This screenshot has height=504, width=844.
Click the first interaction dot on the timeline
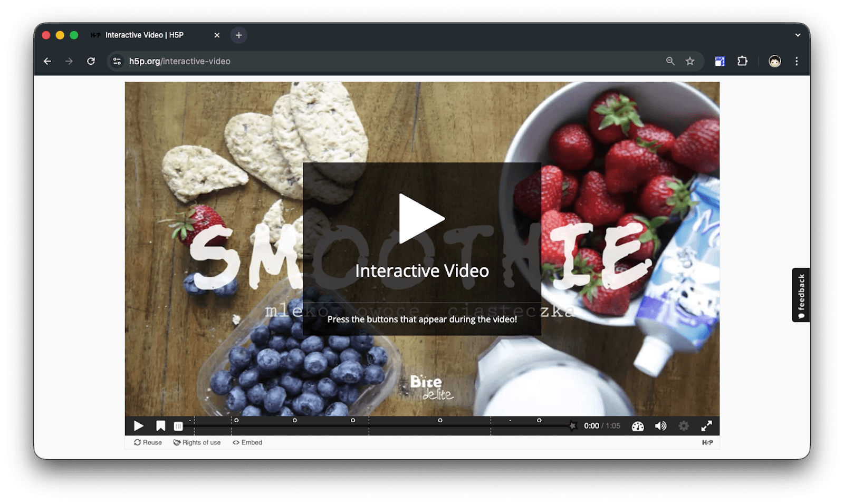click(x=236, y=420)
